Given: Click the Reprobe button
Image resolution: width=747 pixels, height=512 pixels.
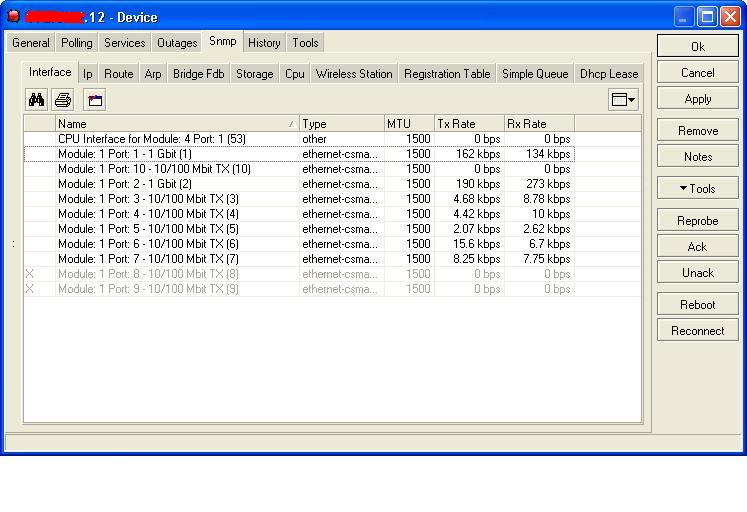Looking at the screenshot, I should point(697,221).
